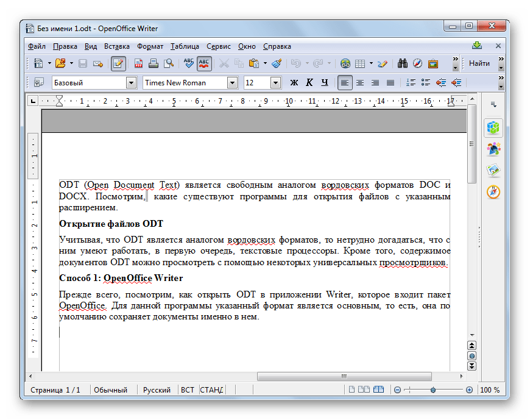
Task: Click the Cut scissors icon
Action: point(224,63)
